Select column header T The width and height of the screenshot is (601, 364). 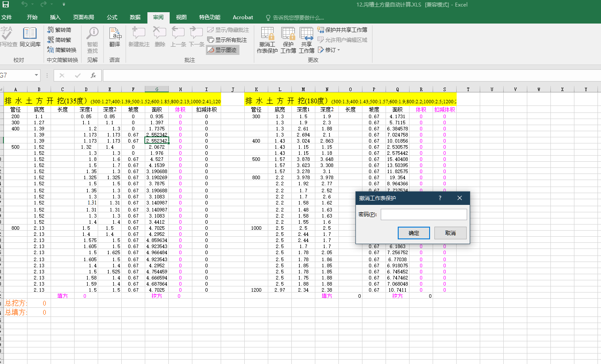pyautogui.click(x=468, y=89)
